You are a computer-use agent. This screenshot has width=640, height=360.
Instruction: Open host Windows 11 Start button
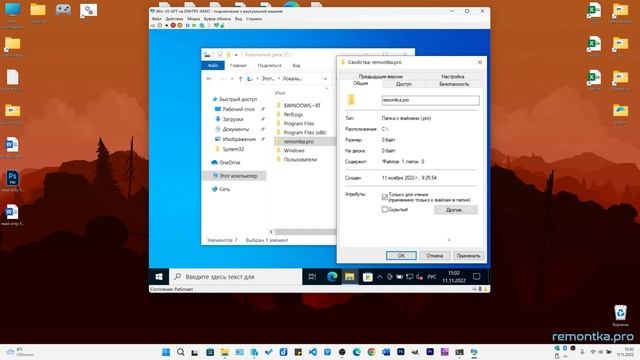tap(166, 352)
